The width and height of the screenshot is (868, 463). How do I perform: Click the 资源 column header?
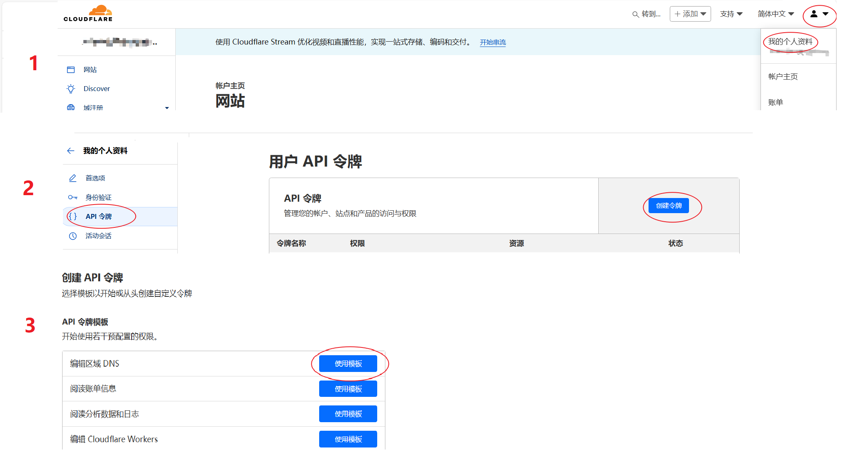(517, 243)
